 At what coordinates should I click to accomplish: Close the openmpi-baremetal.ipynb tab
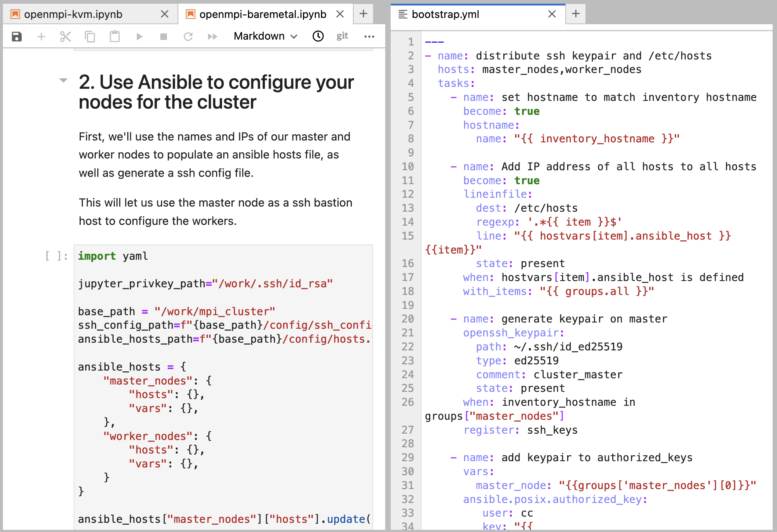tap(340, 14)
